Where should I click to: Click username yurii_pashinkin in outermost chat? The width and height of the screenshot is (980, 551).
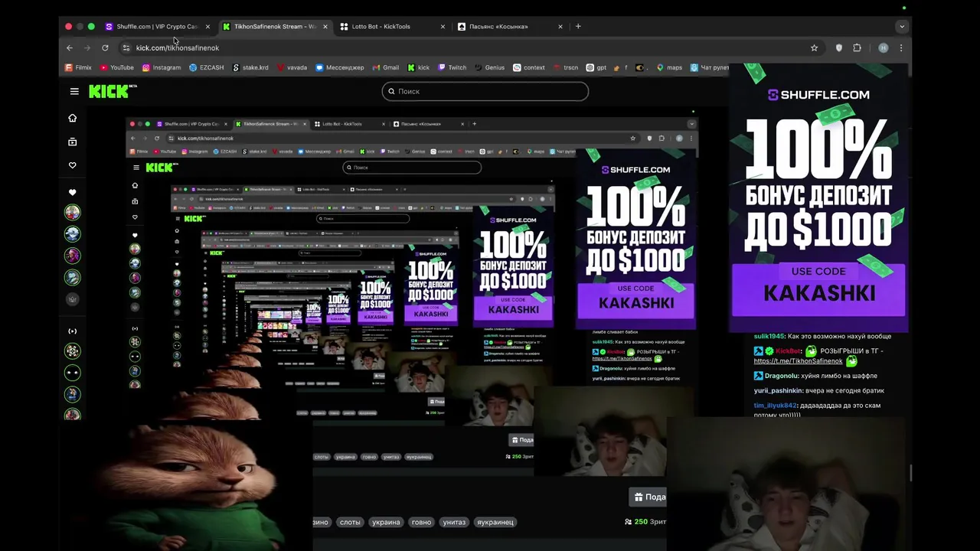(x=778, y=390)
